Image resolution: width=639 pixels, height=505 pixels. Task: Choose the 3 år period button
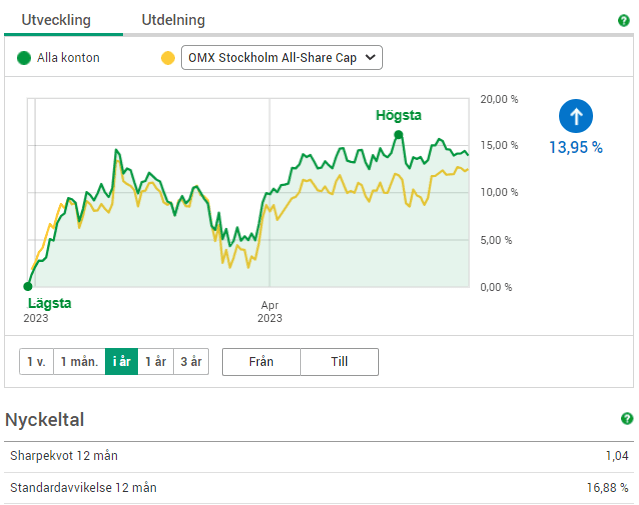tap(190, 361)
